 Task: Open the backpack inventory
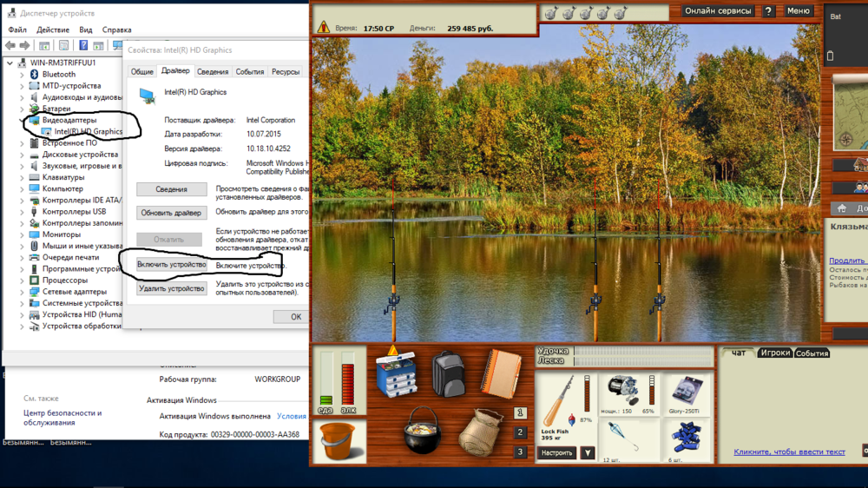pos(449,373)
